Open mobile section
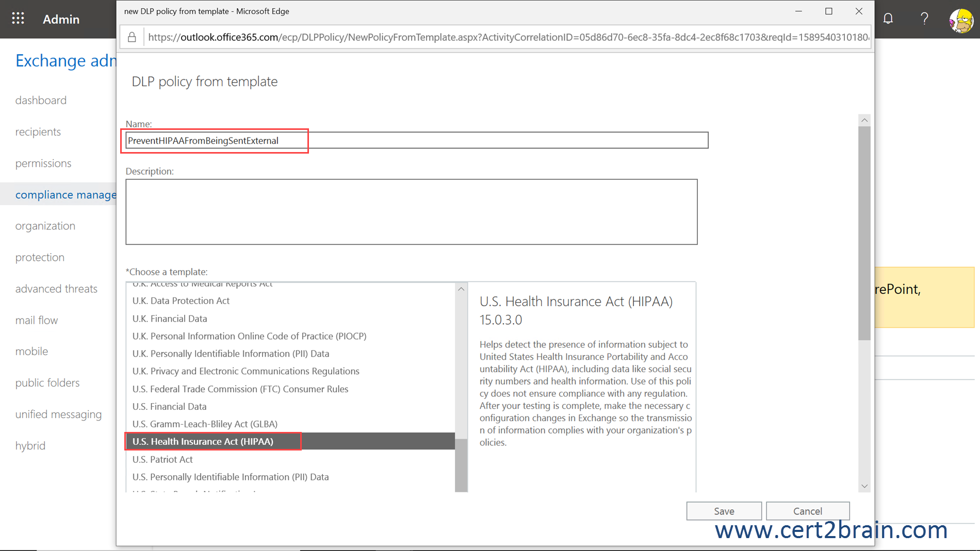Screen dimensions: 980x551 pyautogui.click(x=31, y=351)
